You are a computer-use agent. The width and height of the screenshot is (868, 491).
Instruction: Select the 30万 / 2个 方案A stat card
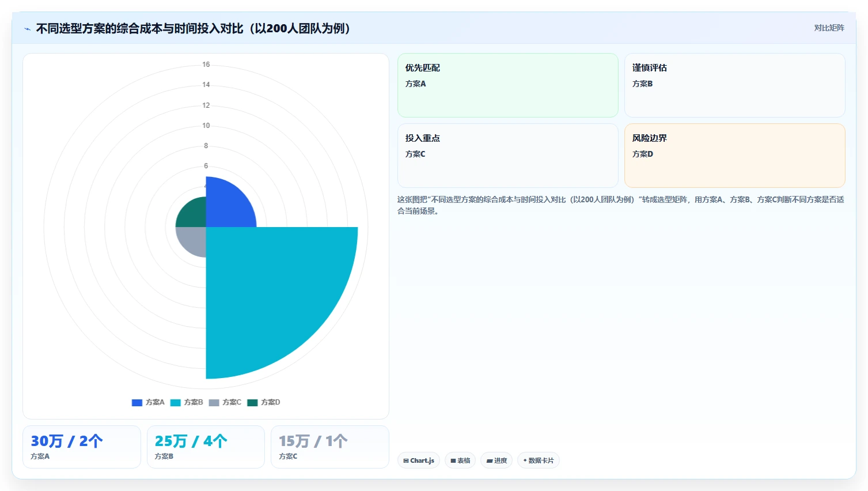tap(82, 447)
